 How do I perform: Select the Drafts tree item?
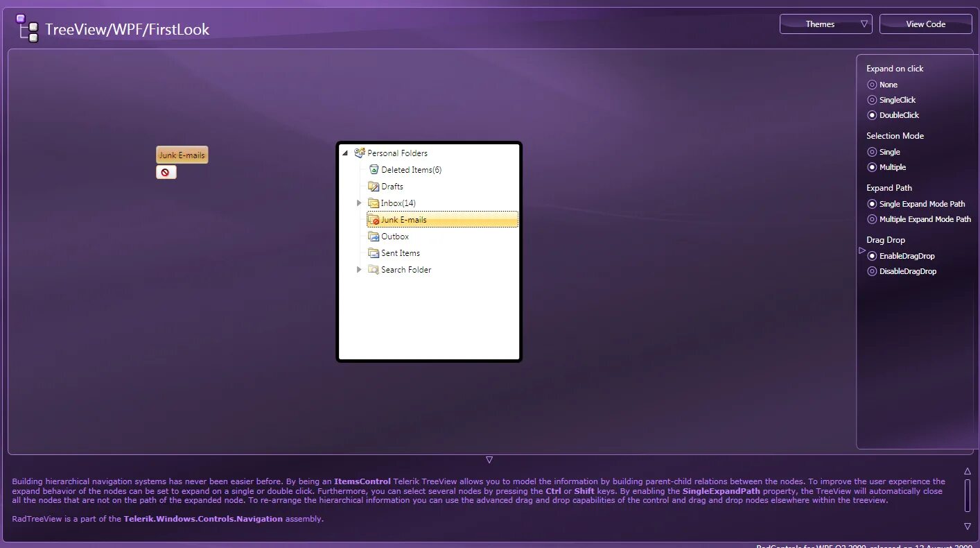pos(392,186)
